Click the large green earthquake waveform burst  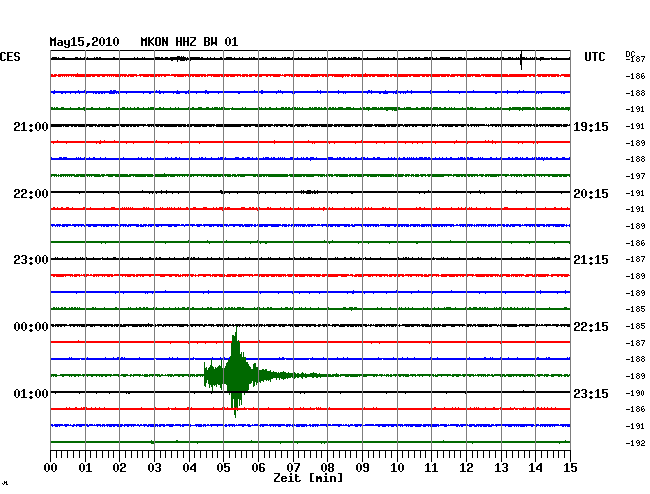tap(236, 373)
